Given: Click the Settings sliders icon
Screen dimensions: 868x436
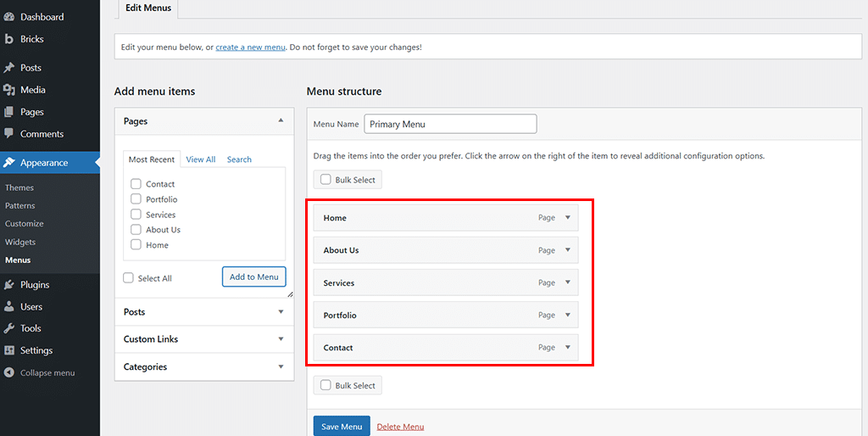Looking at the screenshot, I should pyautogui.click(x=8, y=350).
